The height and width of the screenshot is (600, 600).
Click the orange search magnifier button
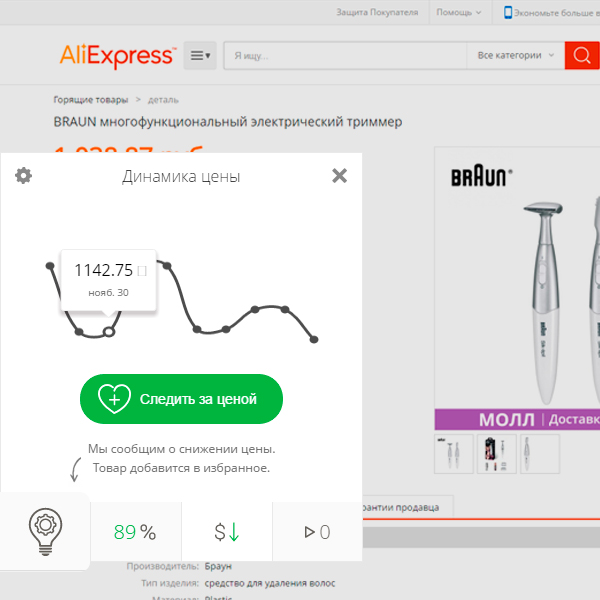[582, 55]
